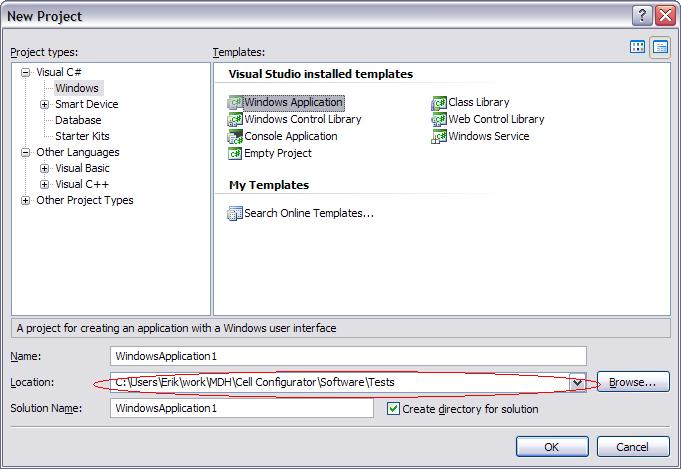The width and height of the screenshot is (681, 469).
Task: Confirm with the OK button
Action: click(x=552, y=447)
